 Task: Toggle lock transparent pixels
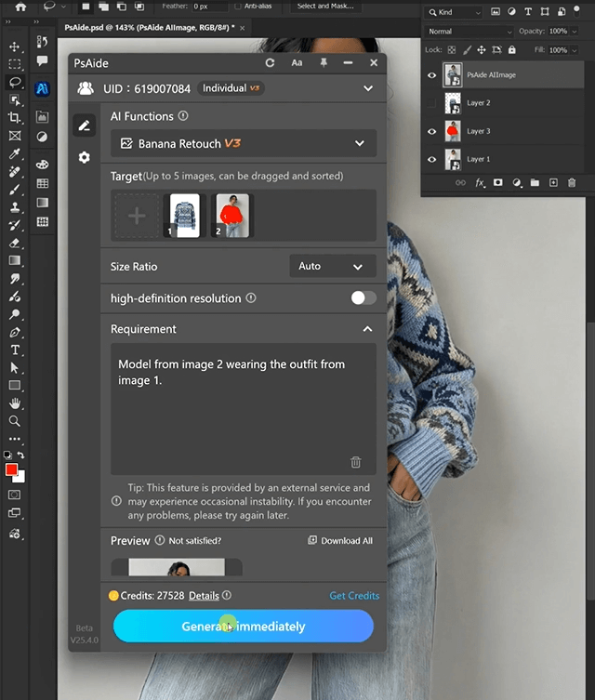[x=452, y=49]
